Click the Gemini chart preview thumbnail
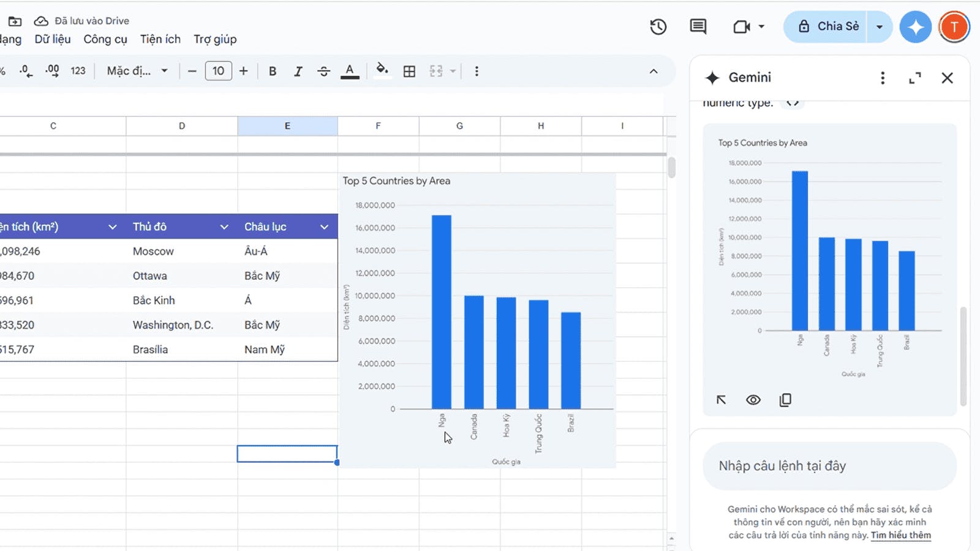This screenshot has height=551, width=980. click(830, 256)
